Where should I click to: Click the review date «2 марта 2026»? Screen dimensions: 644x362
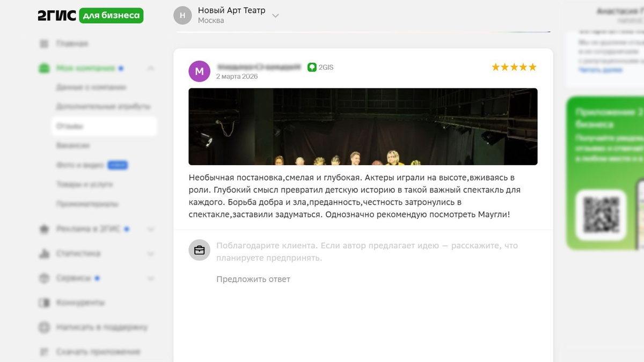click(237, 77)
